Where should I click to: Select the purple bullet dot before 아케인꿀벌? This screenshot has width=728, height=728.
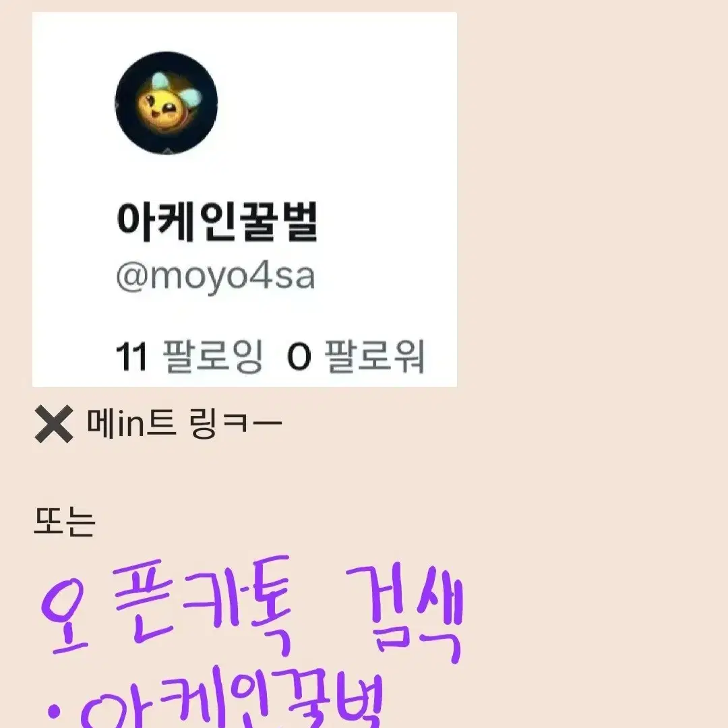pyautogui.click(x=55, y=710)
